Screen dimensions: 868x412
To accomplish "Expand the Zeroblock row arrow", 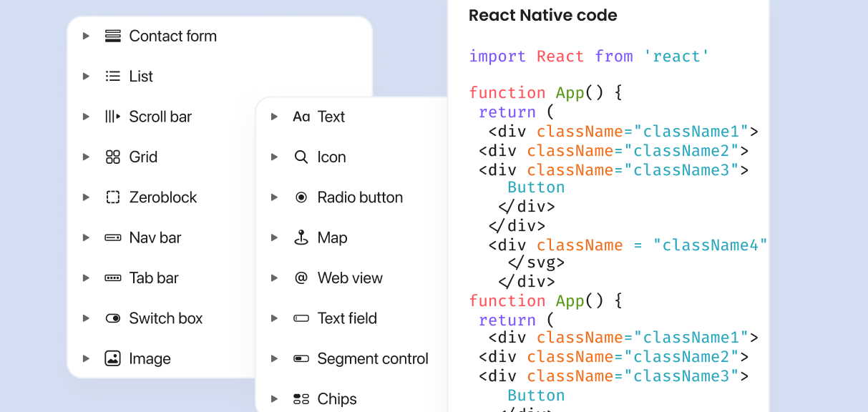I will (x=86, y=197).
